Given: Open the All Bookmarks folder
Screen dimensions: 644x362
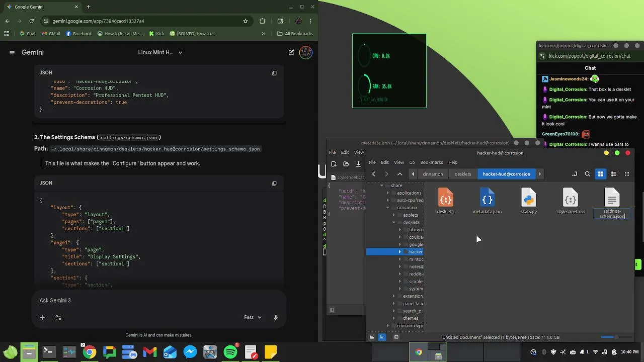Looking at the screenshot, I should pos(295,34).
